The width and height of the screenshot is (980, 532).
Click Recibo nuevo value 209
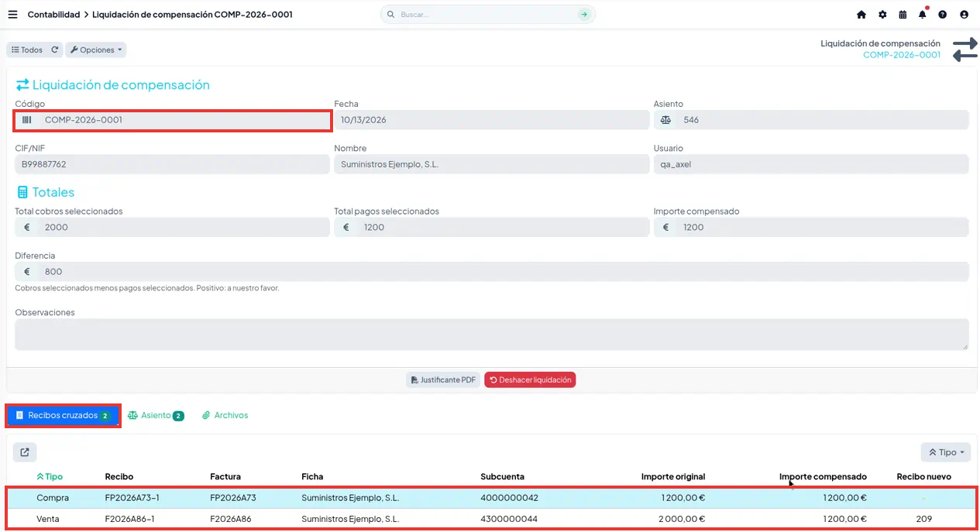tap(923, 519)
